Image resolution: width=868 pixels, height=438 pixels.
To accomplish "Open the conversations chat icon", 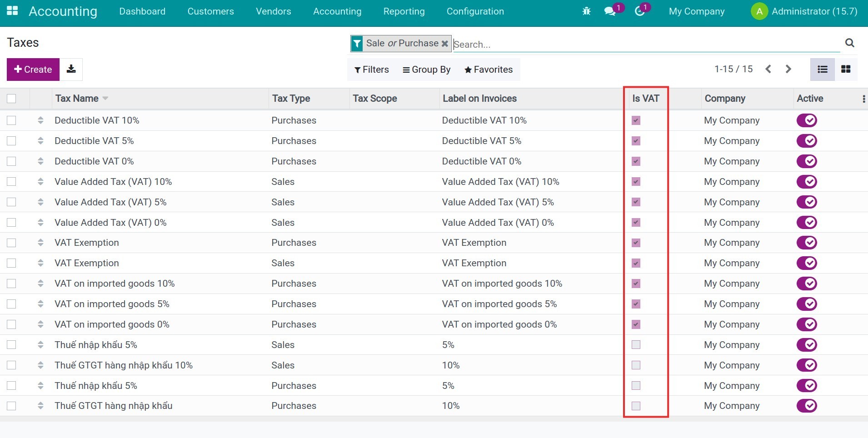I will pyautogui.click(x=610, y=11).
